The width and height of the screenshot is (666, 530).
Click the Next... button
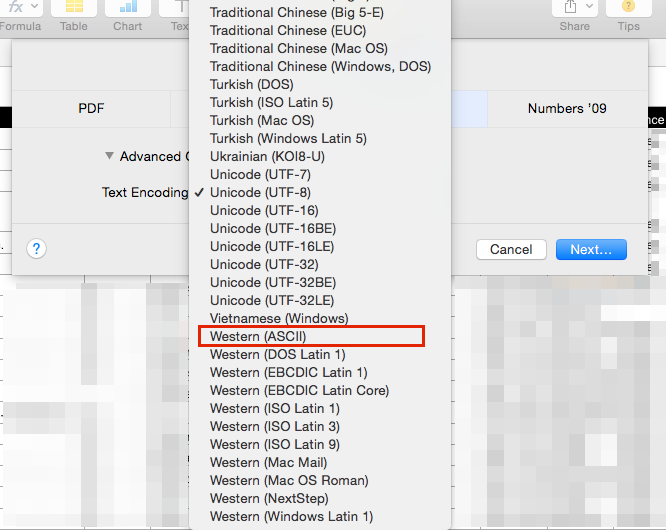coord(591,249)
